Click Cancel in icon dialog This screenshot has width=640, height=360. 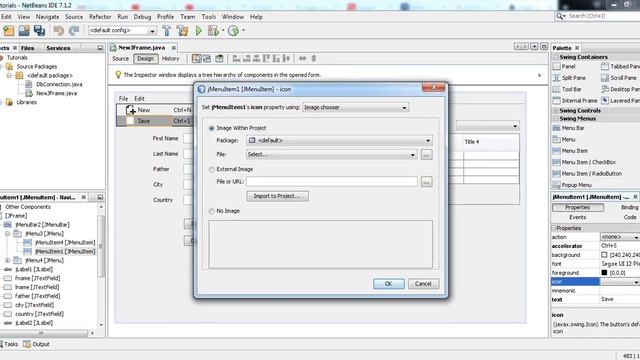(x=423, y=284)
